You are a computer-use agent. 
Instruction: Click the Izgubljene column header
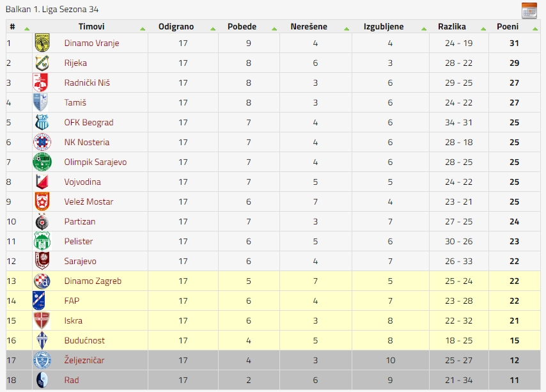[x=384, y=26]
